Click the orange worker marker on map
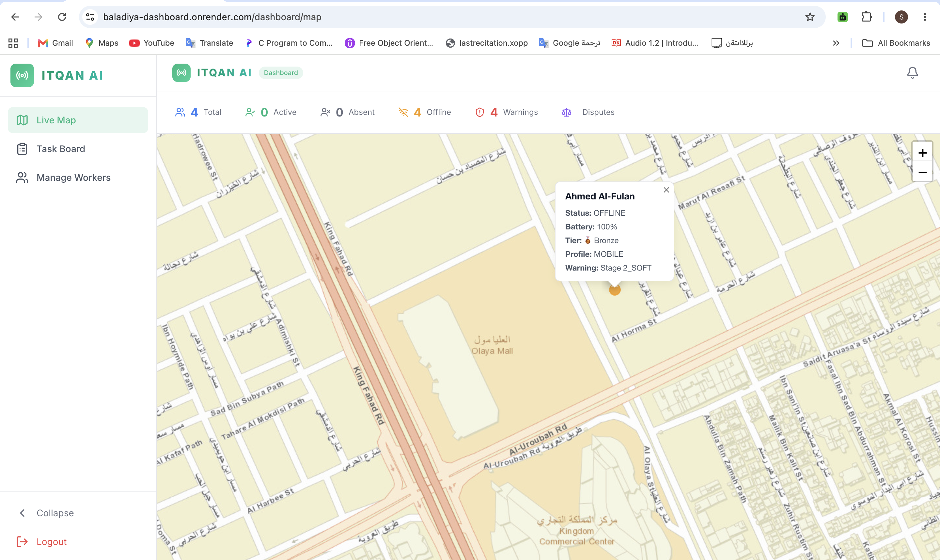This screenshot has width=940, height=560. (615, 290)
